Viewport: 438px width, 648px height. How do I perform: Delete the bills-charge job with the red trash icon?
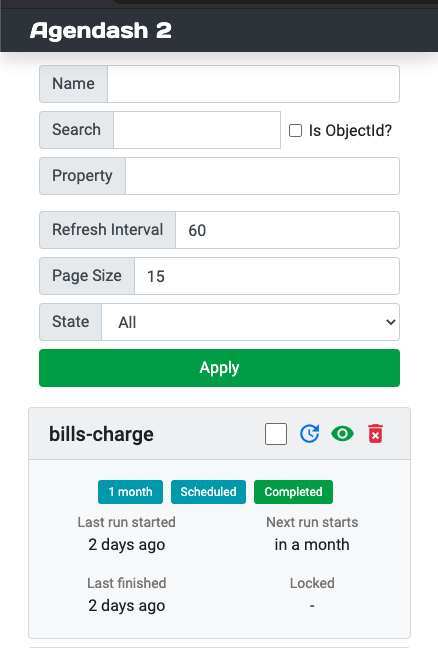click(x=375, y=434)
